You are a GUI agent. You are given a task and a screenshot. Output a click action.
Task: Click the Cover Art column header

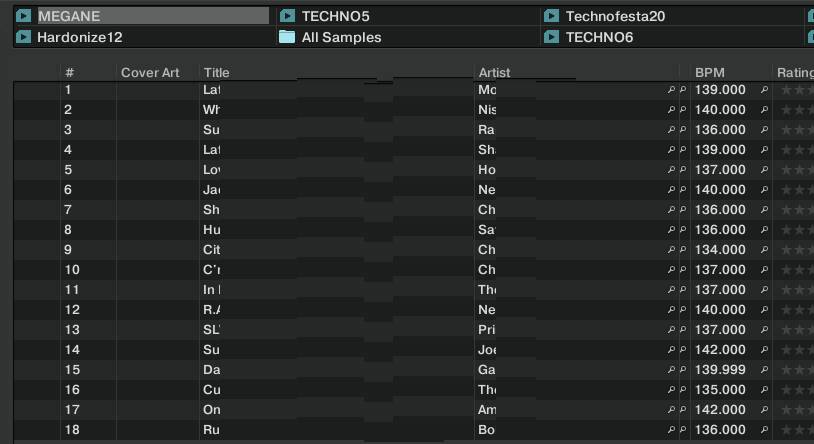coord(150,73)
